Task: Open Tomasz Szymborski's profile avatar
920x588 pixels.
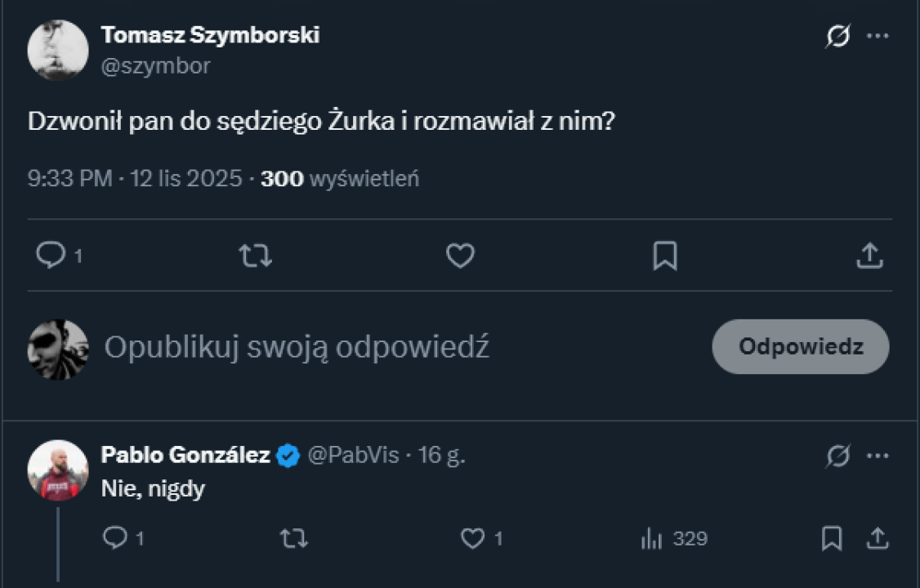Action: point(58,50)
